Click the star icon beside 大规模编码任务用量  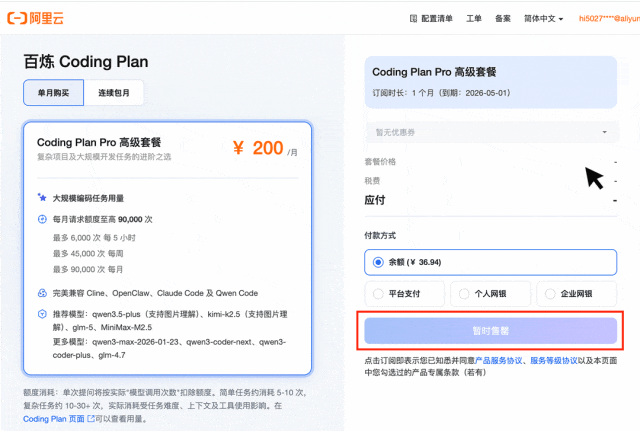[x=42, y=198]
